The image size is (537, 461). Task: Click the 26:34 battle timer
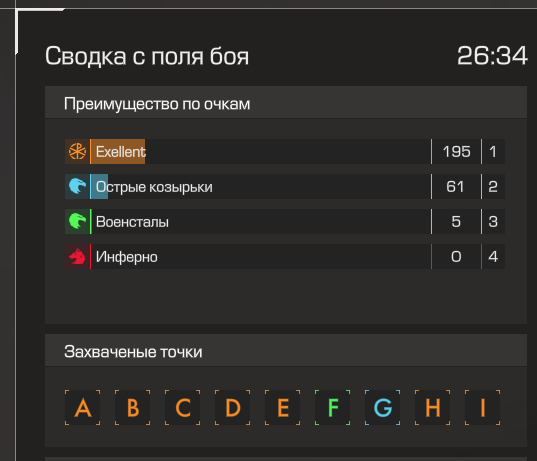[x=492, y=55]
